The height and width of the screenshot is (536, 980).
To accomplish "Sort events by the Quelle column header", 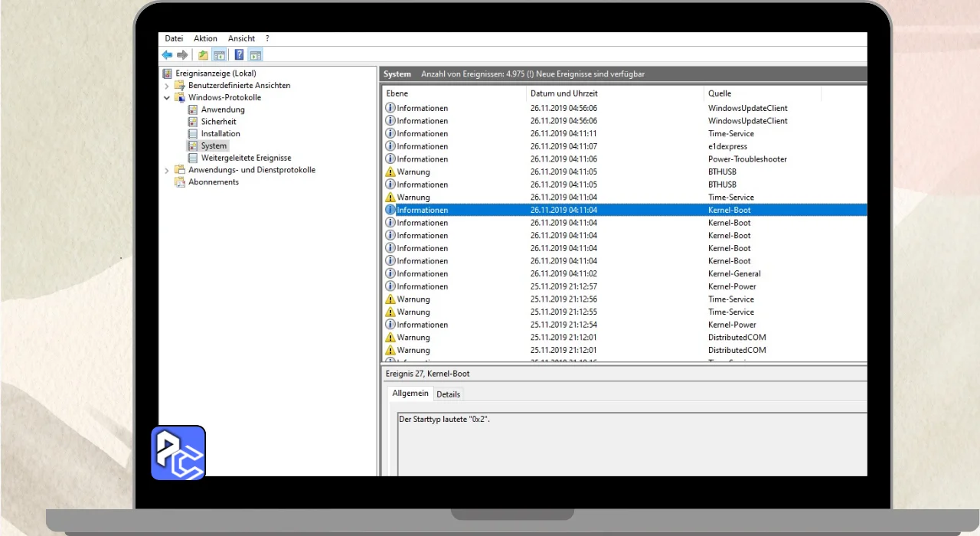I will [x=720, y=93].
